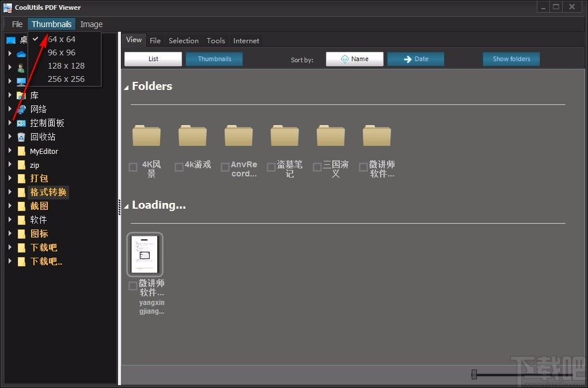This screenshot has width=588, height=388.
Task: Choose 128 x 128 thumbnail size
Action: point(66,66)
